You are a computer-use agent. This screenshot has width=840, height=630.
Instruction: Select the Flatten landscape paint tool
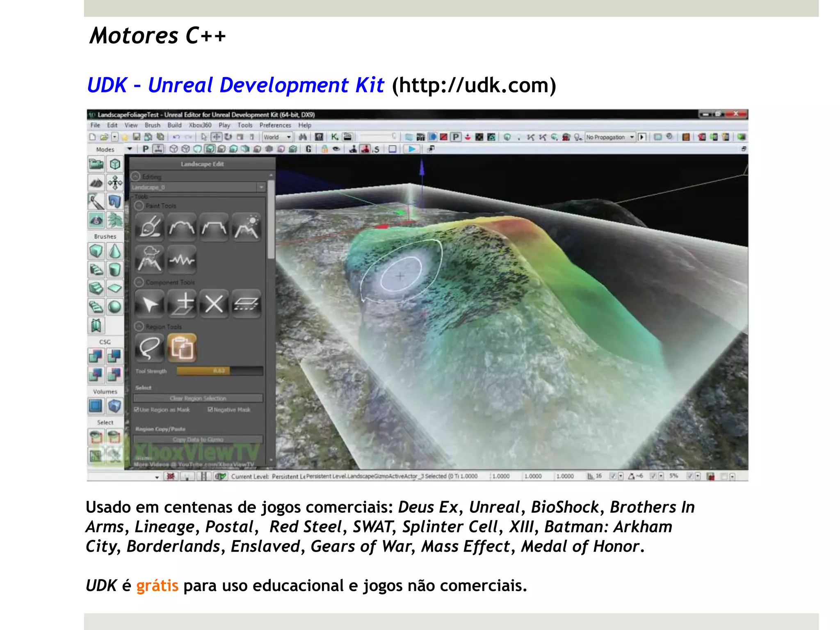point(214,227)
